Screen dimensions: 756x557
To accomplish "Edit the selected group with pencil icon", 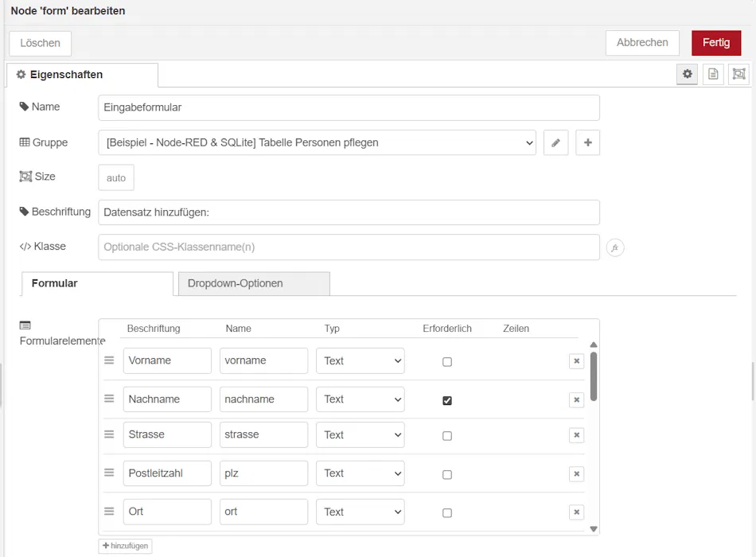I will point(555,142).
